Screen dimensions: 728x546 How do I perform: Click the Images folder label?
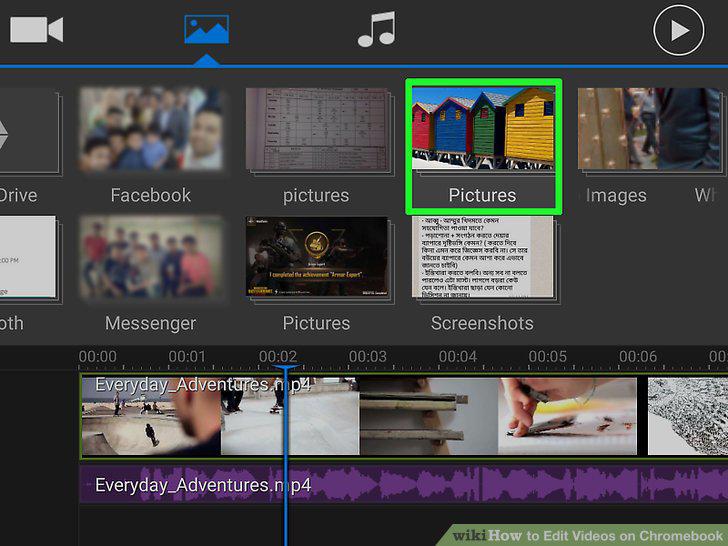616,195
